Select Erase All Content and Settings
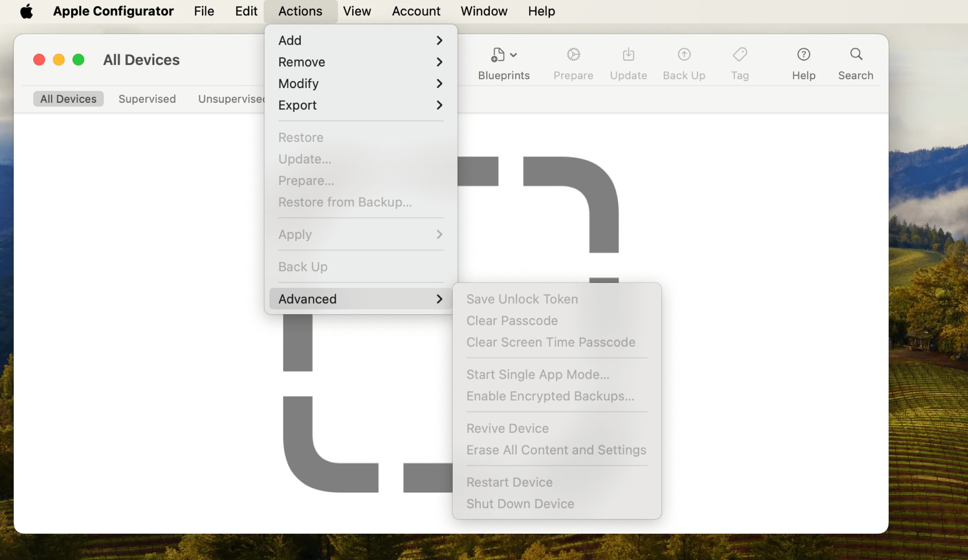This screenshot has height=560, width=968. (x=557, y=450)
